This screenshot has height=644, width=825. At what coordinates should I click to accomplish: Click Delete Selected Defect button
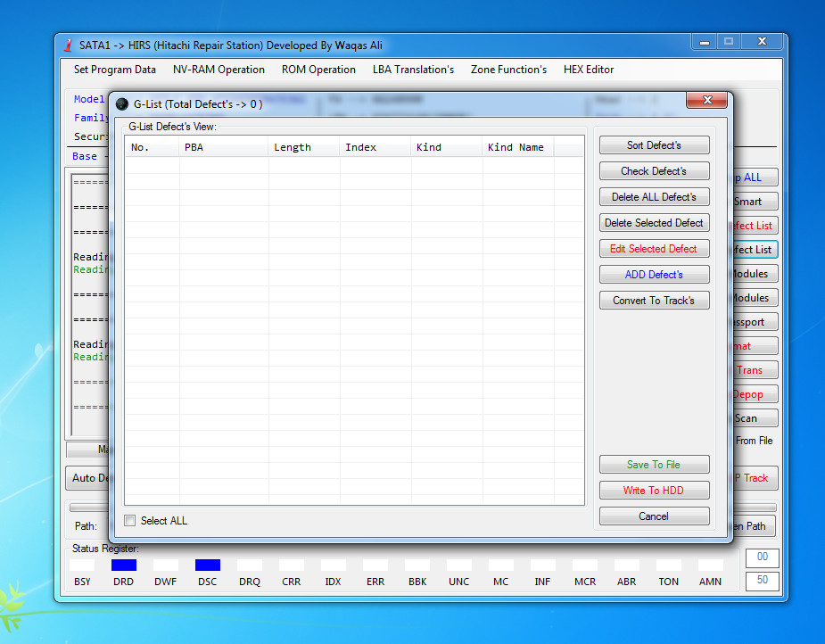pos(654,223)
